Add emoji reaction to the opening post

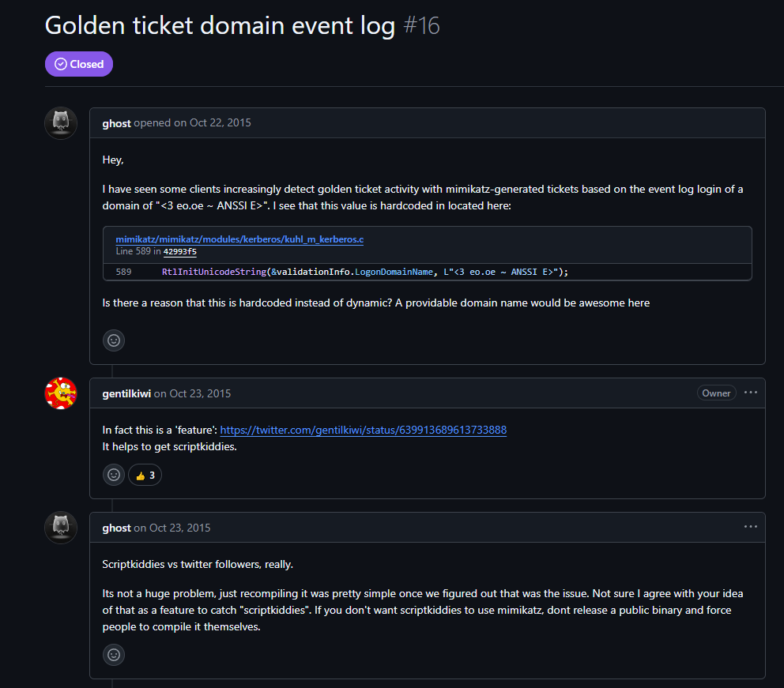pyautogui.click(x=114, y=340)
